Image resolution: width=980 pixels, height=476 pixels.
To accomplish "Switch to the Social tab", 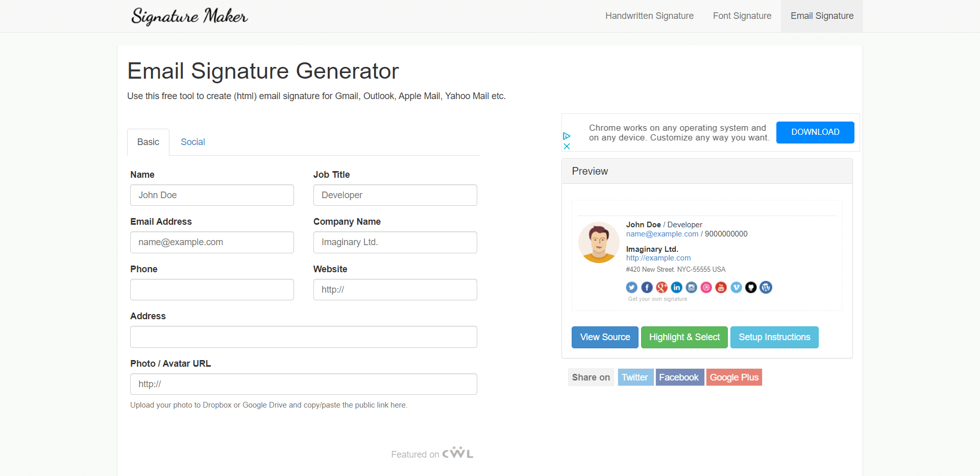I will click(192, 142).
